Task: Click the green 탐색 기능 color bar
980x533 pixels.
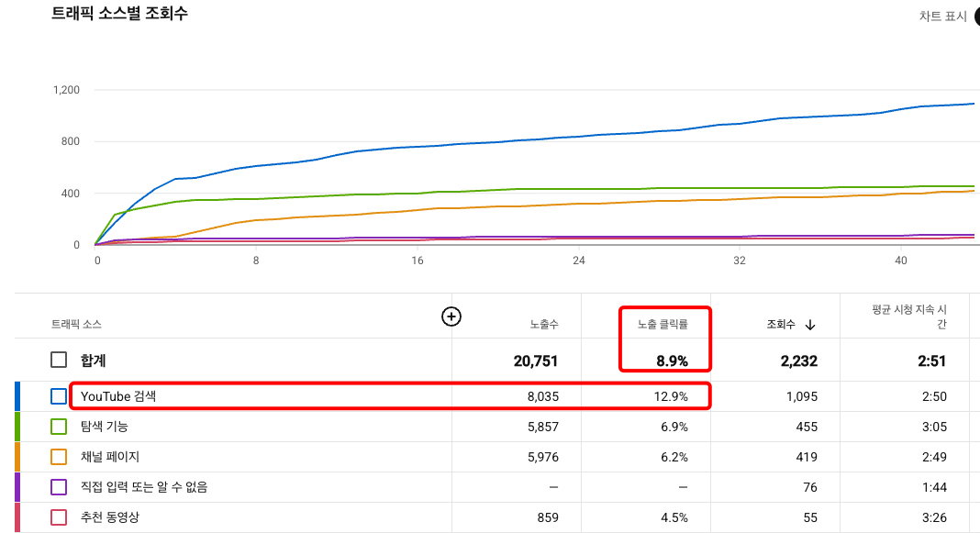Action: [17, 427]
